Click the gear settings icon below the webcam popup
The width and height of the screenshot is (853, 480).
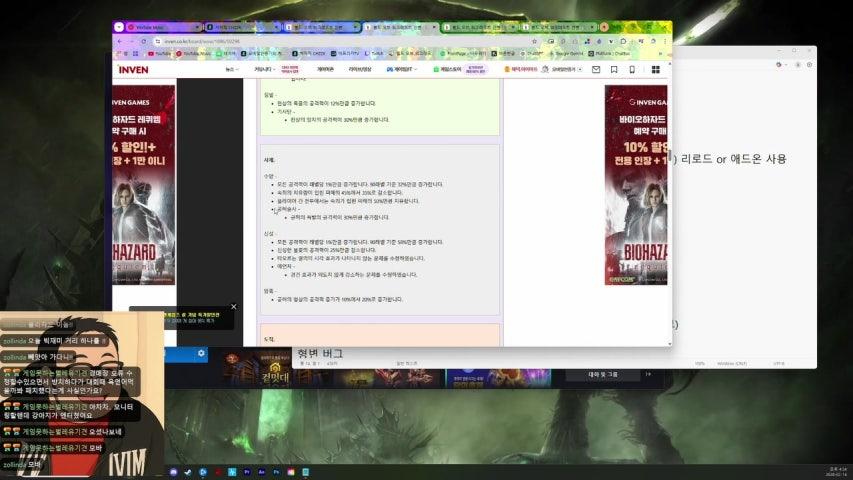coord(201,353)
